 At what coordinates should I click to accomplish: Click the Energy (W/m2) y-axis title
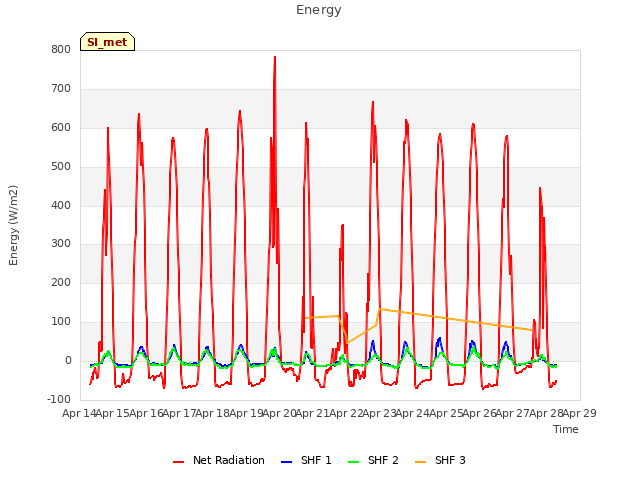tap(13, 225)
